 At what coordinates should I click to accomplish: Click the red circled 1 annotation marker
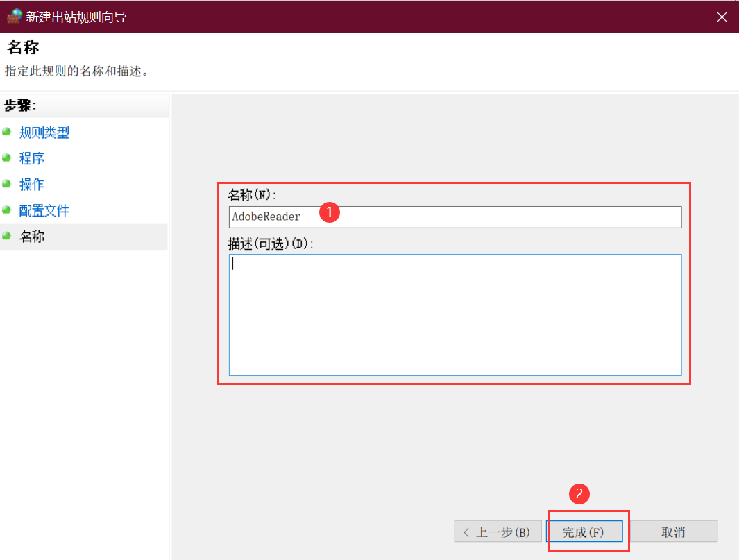[330, 213]
